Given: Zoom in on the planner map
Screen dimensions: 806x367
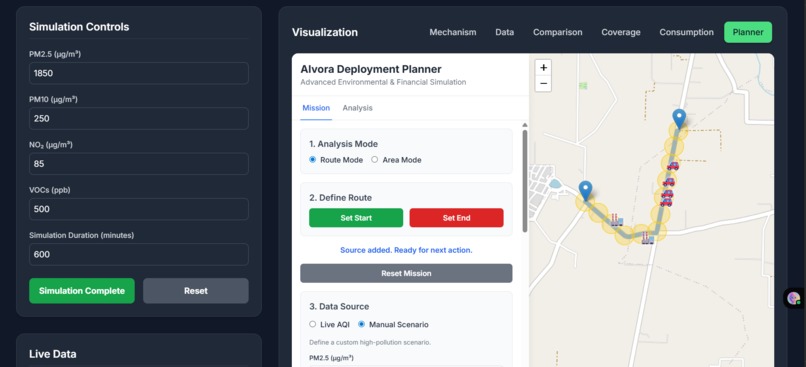Looking at the screenshot, I should [543, 67].
